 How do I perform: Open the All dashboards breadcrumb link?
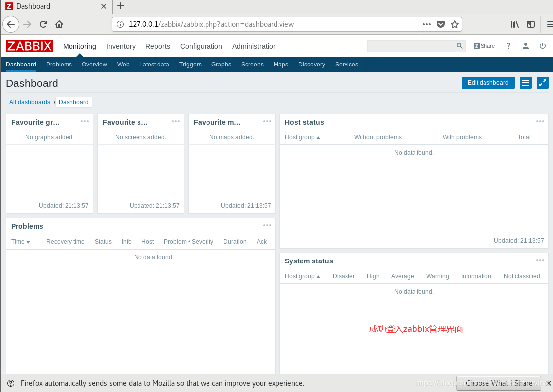[30, 102]
